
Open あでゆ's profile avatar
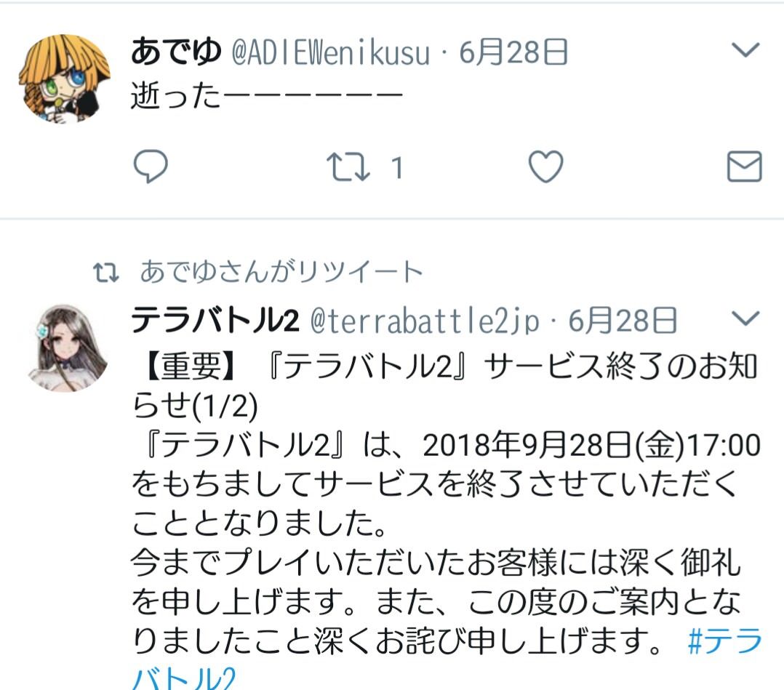65,79
